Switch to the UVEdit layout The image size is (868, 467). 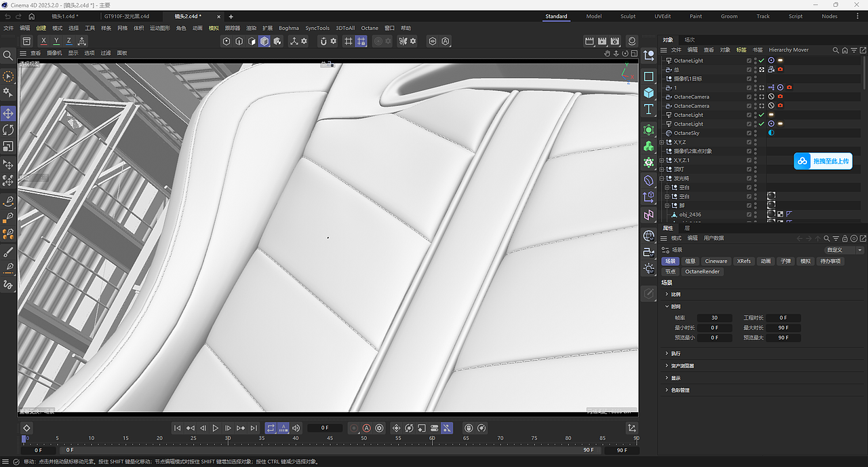663,16
